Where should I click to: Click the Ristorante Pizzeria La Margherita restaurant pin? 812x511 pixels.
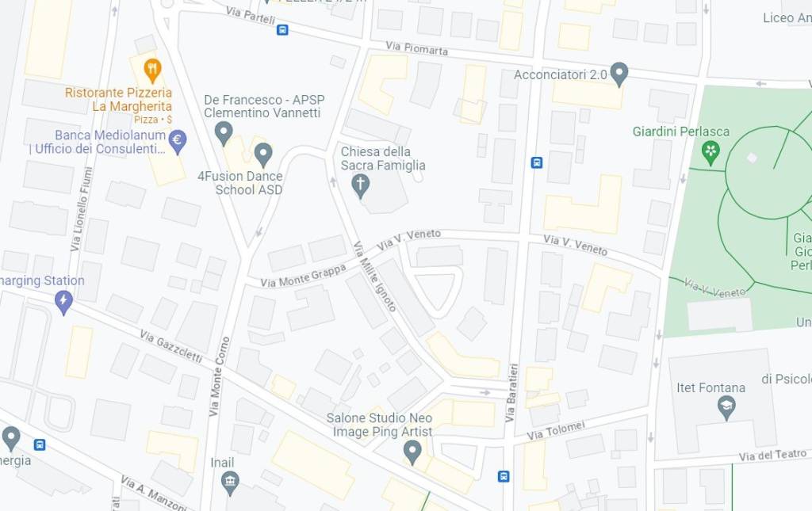pyautogui.click(x=152, y=71)
